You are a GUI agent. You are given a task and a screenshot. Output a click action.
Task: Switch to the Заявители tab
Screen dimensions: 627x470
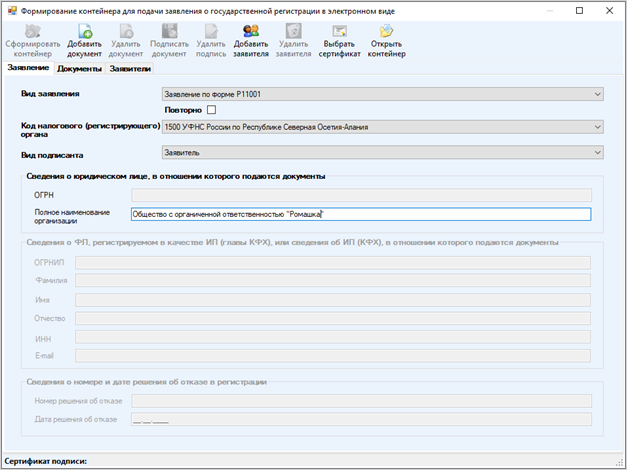click(130, 69)
